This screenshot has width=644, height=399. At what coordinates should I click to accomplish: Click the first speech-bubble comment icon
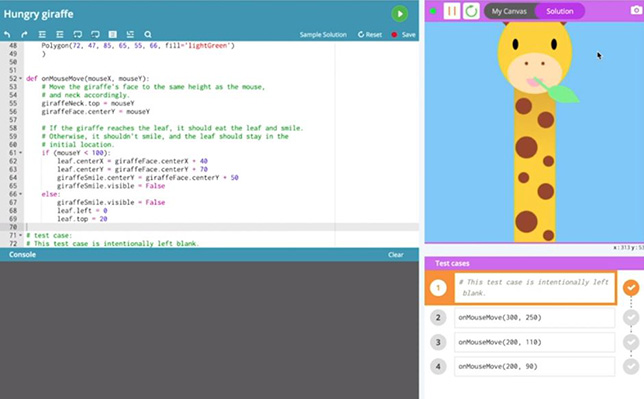pyautogui.click(x=77, y=35)
